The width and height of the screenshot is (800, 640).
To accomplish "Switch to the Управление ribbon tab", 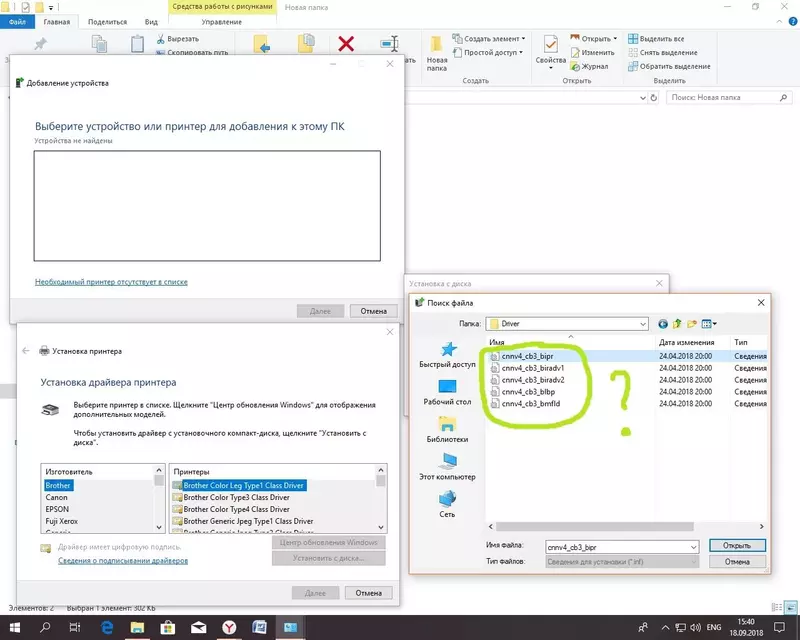I will (x=222, y=22).
